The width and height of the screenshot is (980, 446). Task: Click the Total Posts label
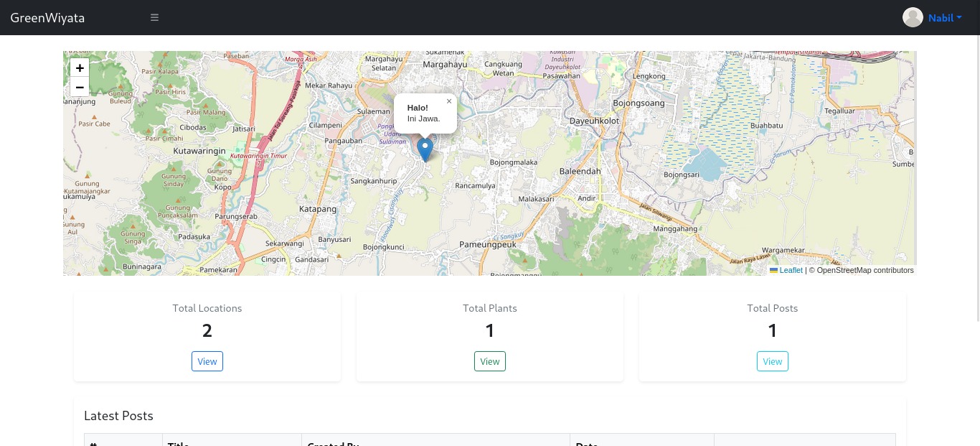coord(773,308)
